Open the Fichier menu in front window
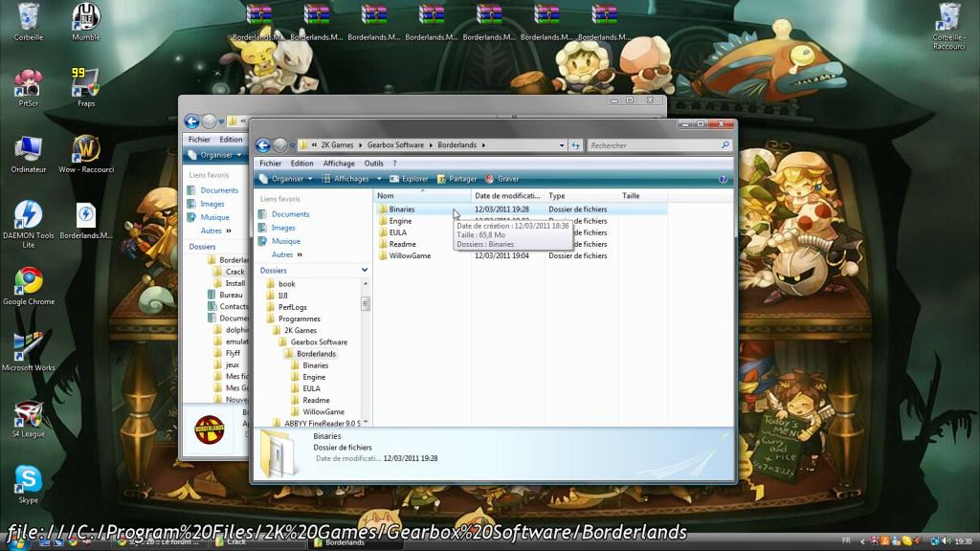Image resolution: width=980 pixels, height=551 pixels. 270,164
